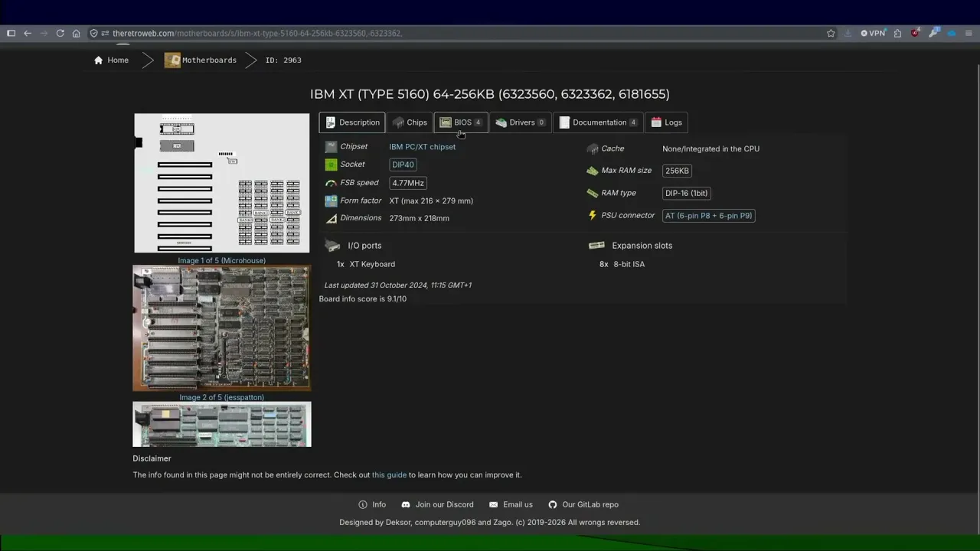Open the Logs tab
This screenshot has height=551, width=980.
[666, 122]
